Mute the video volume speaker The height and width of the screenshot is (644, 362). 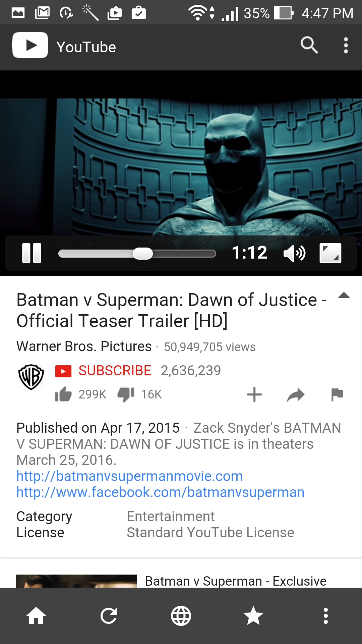click(x=294, y=253)
